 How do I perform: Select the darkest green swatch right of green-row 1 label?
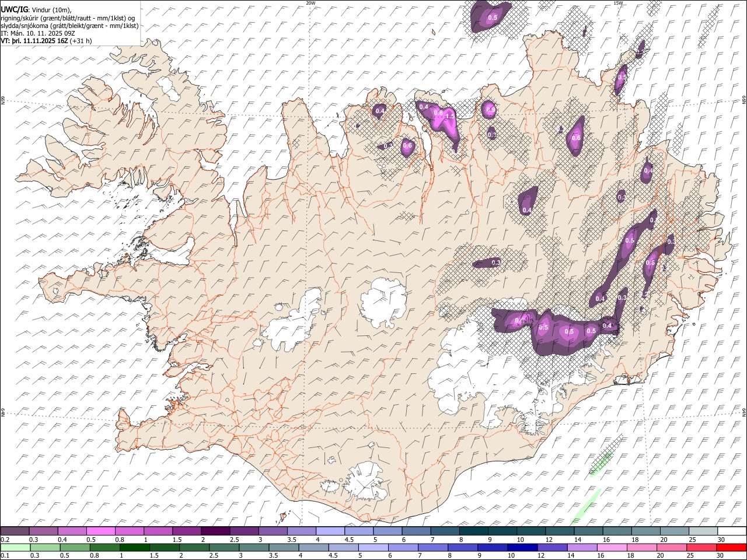pyautogui.click(x=135, y=547)
